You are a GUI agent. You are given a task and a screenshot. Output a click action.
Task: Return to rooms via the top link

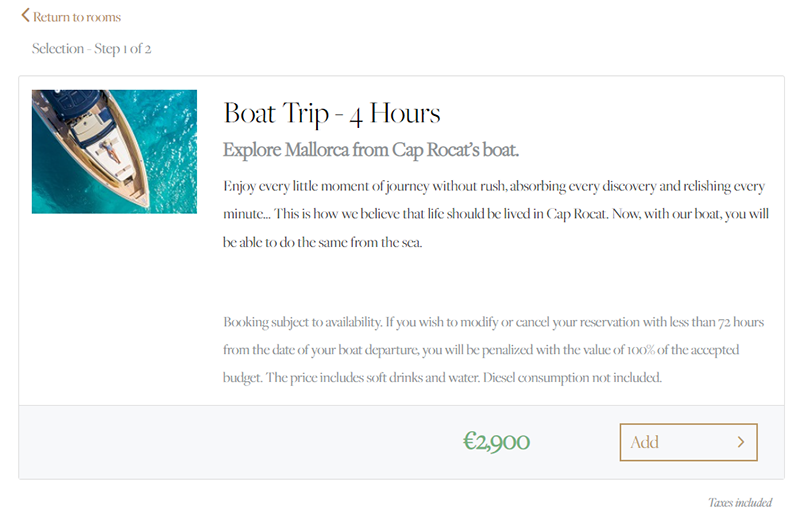[71, 17]
